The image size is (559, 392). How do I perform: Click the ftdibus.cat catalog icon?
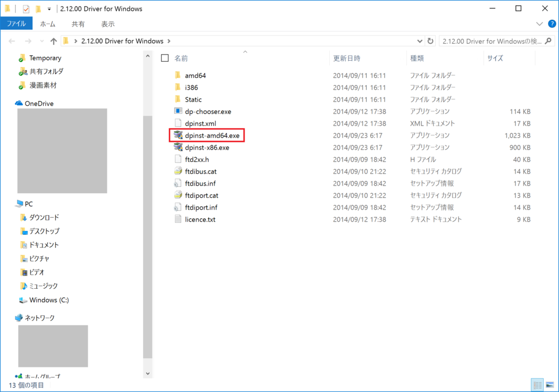[x=178, y=171]
